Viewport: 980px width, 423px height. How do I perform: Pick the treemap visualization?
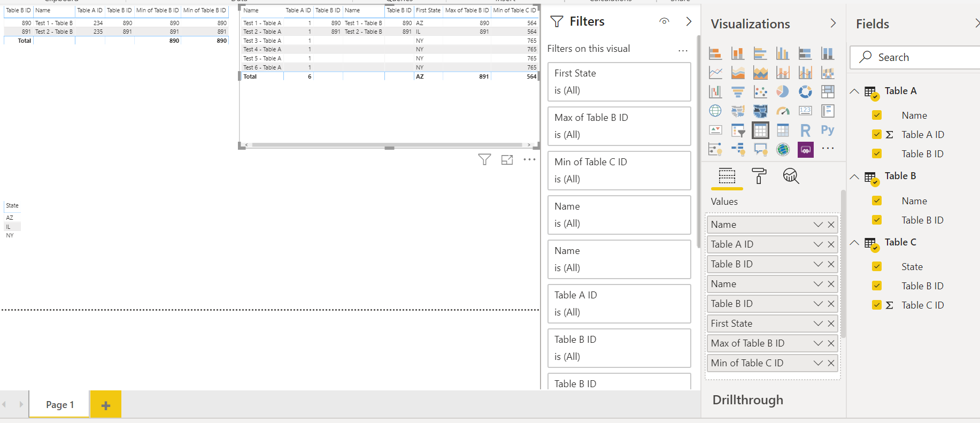click(x=828, y=92)
